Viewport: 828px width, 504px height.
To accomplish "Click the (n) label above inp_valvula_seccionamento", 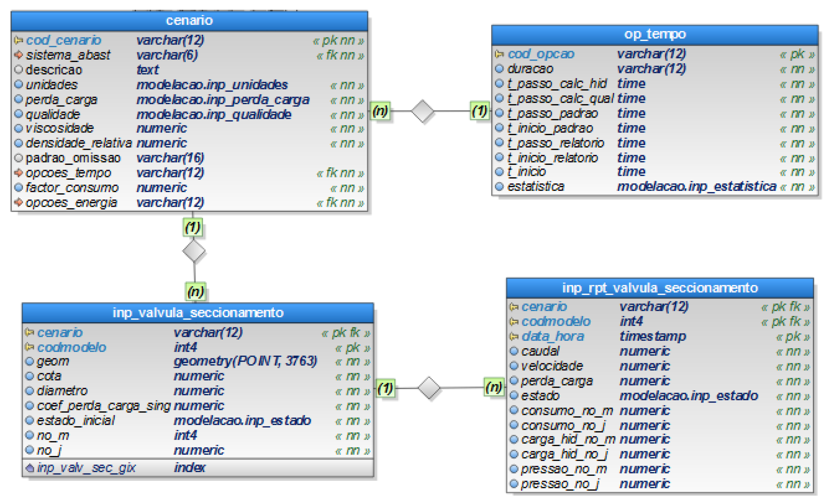I will pos(196,292).
